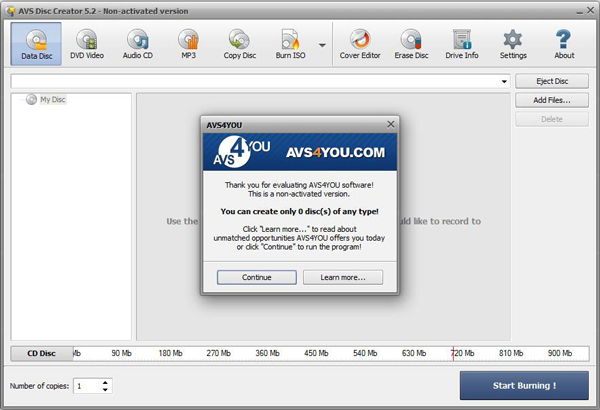
Task: Close the AVS4YOU dialog
Action: [390, 124]
